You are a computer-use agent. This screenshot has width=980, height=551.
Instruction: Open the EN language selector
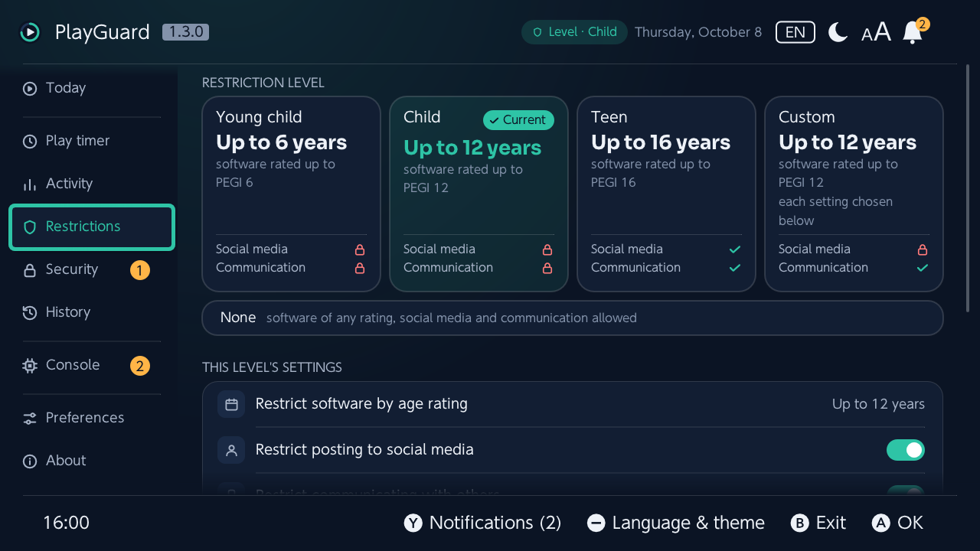pos(795,32)
